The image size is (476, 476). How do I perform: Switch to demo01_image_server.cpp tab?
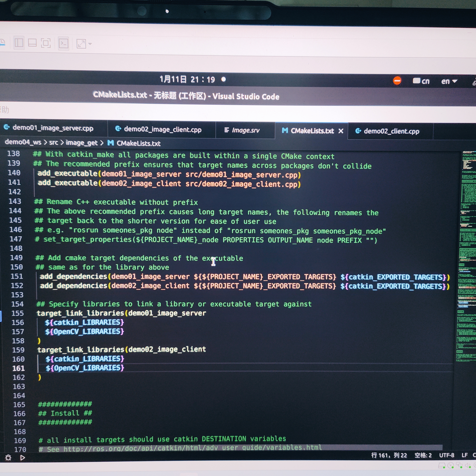(53, 128)
